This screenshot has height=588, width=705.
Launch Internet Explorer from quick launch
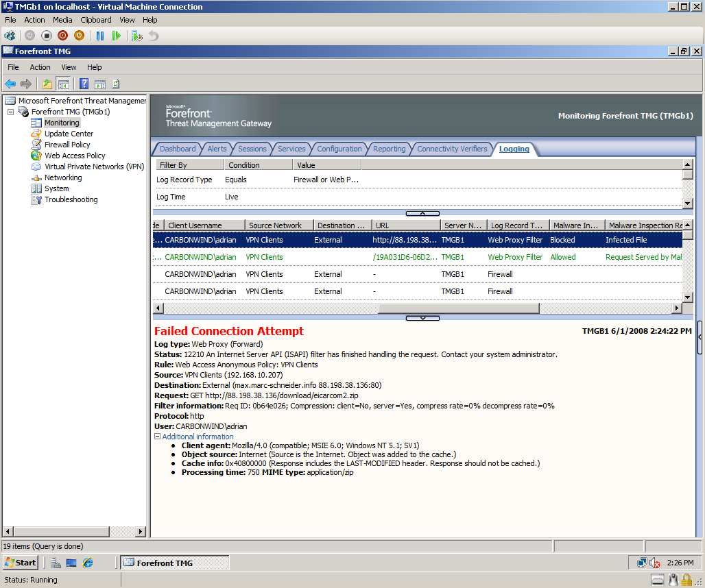[x=88, y=563]
